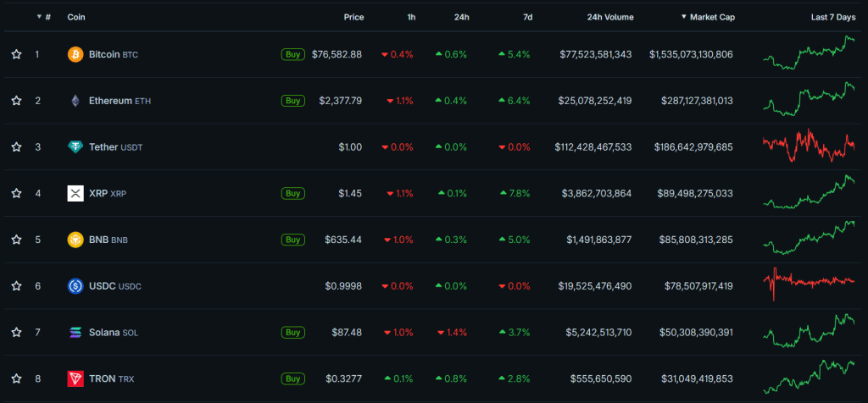The width and height of the screenshot is (868, 403).
Task: Click Tether 24h volume $112,428,467,533
Action: (593, 147)
